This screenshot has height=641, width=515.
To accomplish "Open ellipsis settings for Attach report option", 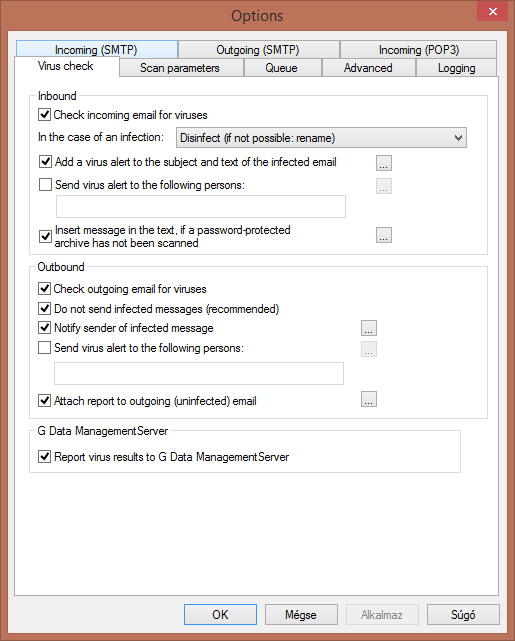I will click(x=369, y=399).
